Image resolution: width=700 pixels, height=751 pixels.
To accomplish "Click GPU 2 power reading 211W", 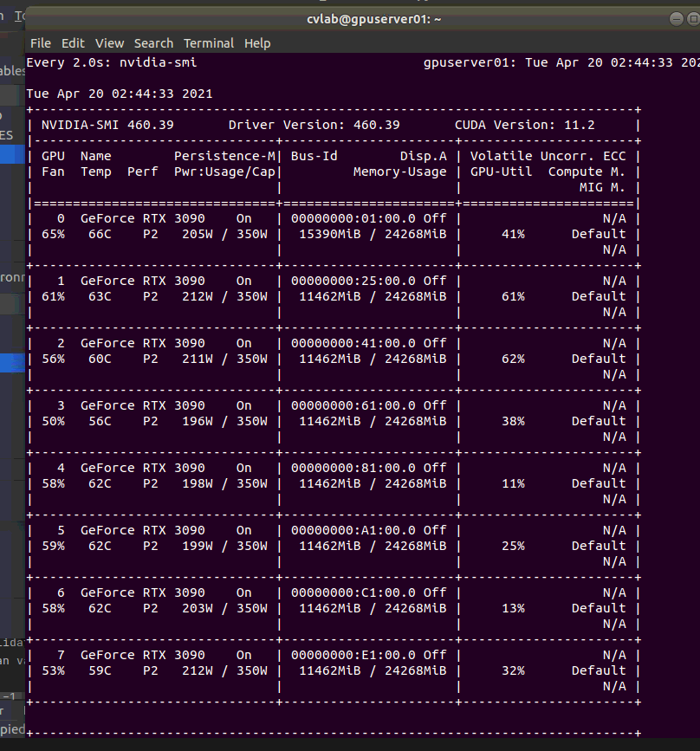I will (x=198, y=359).
